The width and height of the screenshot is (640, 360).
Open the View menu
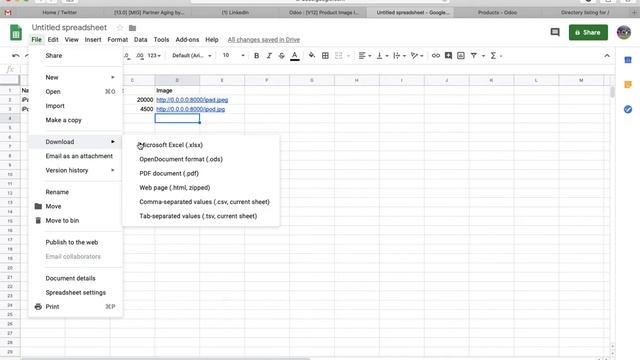[71, 40]
